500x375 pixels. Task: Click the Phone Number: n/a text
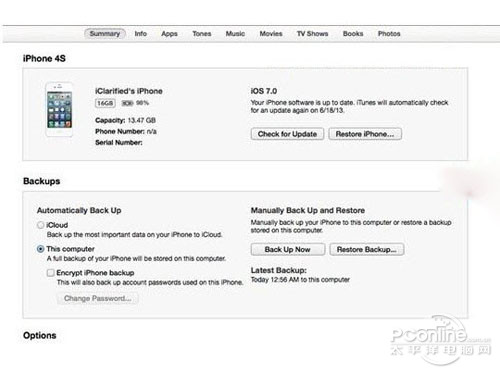pos(126,132)
